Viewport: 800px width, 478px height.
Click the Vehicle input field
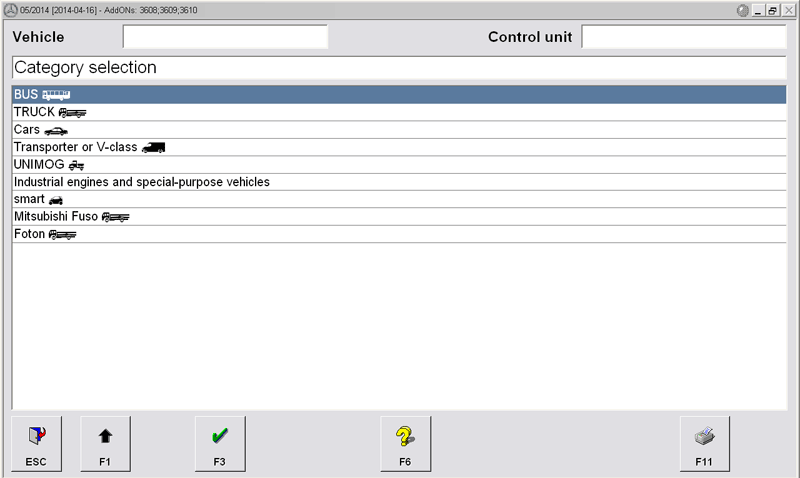pos(225,37)
